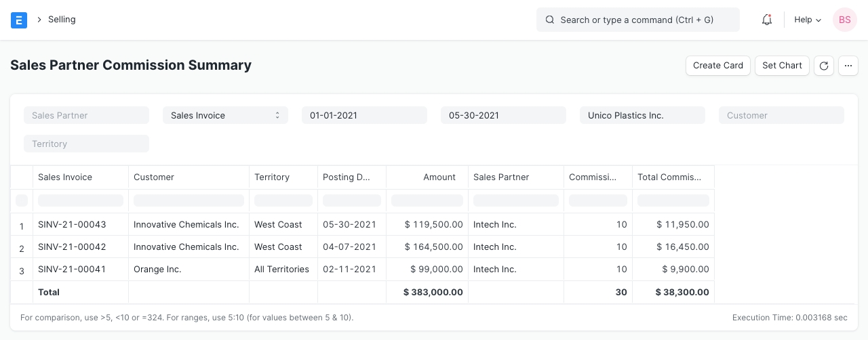The height and width of the screenshot is (340, 868).
Task: Open the BS user avatar menu
Action: pyautogui.click(x=844, y=20)
